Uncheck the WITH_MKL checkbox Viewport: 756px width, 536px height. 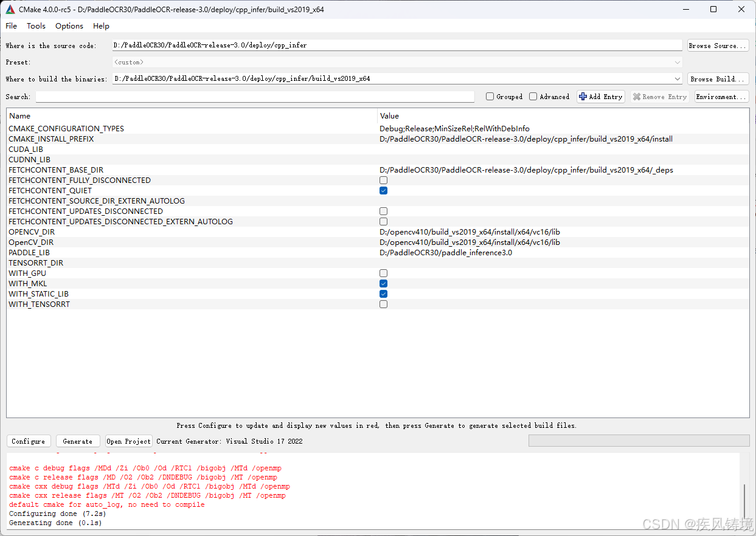(383, 284)
